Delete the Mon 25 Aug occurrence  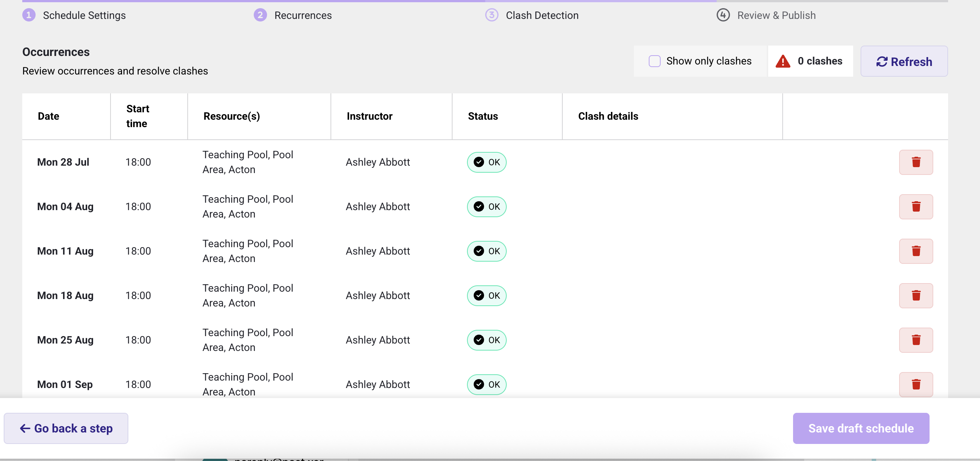click(915, 340)
